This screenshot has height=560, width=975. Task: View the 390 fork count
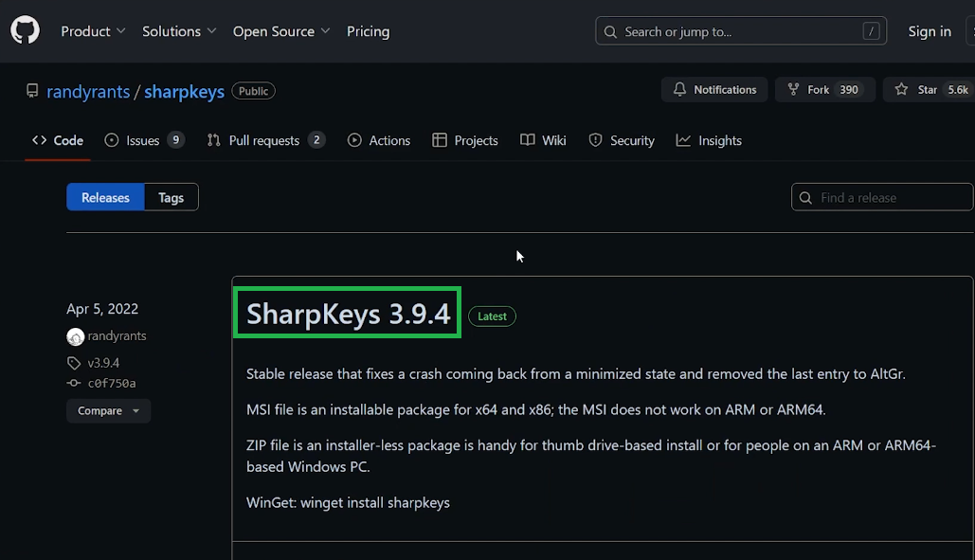click(x=848, y=89)
